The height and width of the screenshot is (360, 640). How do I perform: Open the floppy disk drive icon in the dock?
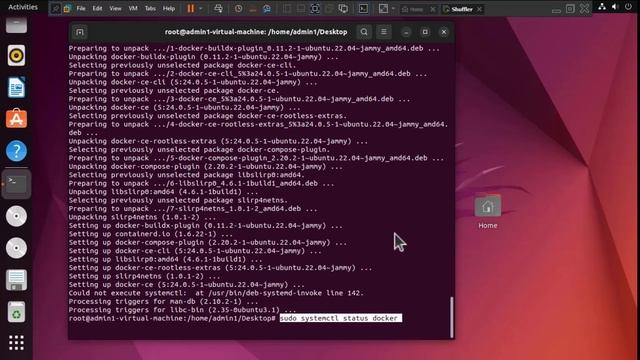(16, 280)
